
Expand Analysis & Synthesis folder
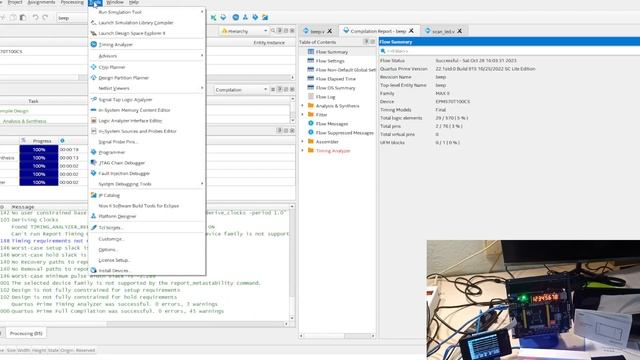click(x=302, y=106)
